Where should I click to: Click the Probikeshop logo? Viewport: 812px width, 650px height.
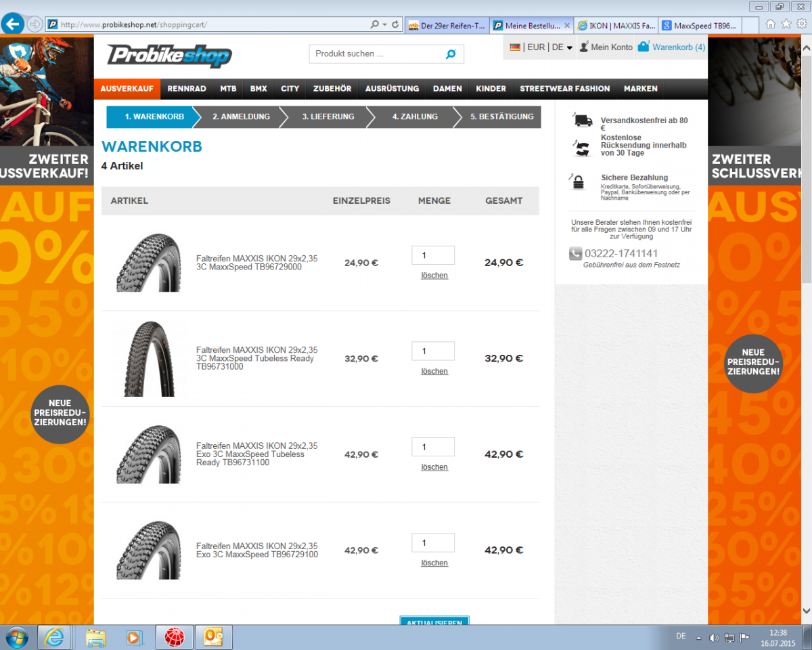point(169,55)
